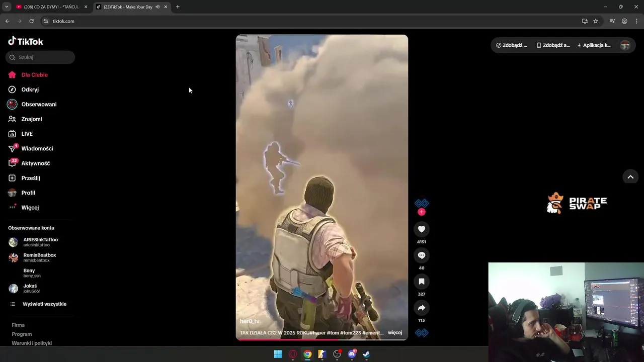Screen dimensions: 644x362
Task: Install the TikTok app from address bar
Action: pyautogui.click(x=585, y=21)
